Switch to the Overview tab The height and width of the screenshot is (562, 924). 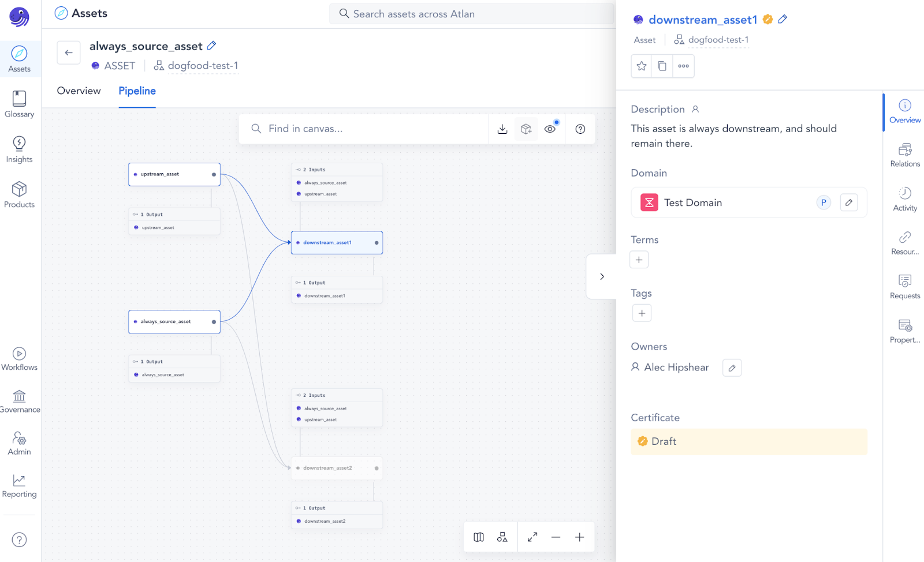click(79, 91)
